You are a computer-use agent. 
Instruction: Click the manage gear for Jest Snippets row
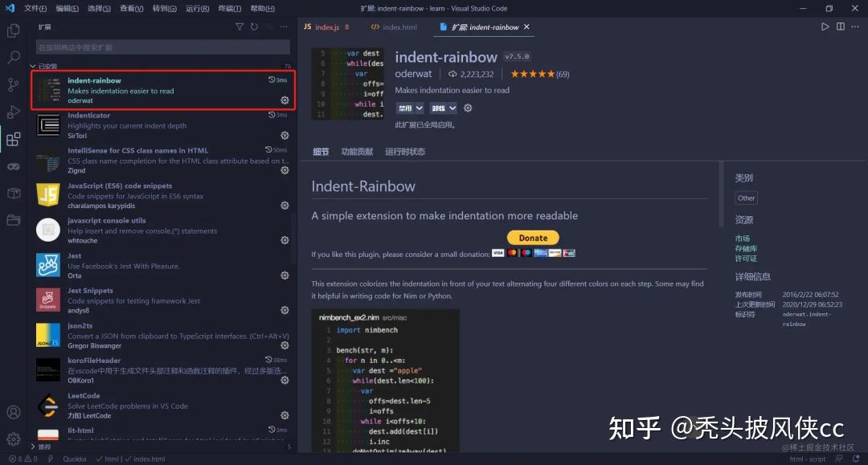[x=285, y=310]
